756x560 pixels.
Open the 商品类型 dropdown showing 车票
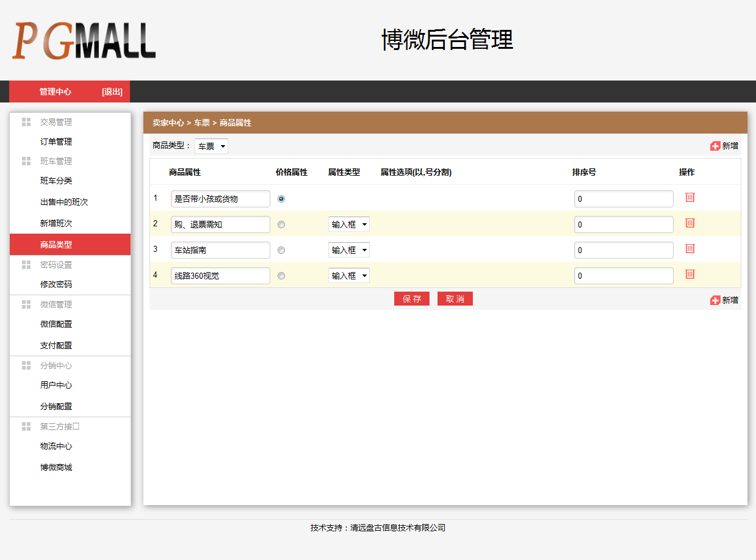coord(211,146)
